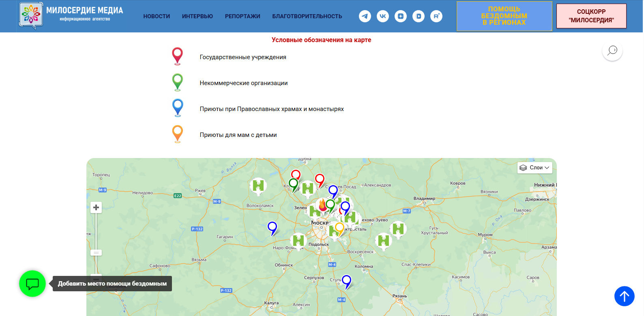
Task: Zoom in with the map plus button
Action: [96, 207]
